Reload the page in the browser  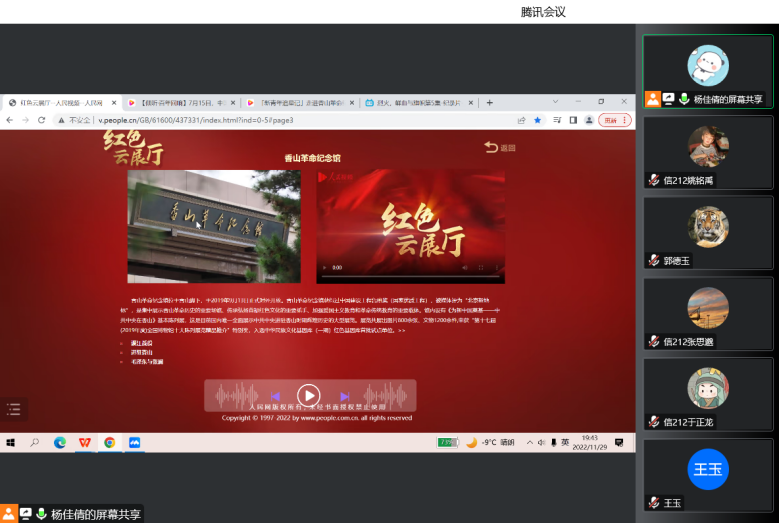41,120
